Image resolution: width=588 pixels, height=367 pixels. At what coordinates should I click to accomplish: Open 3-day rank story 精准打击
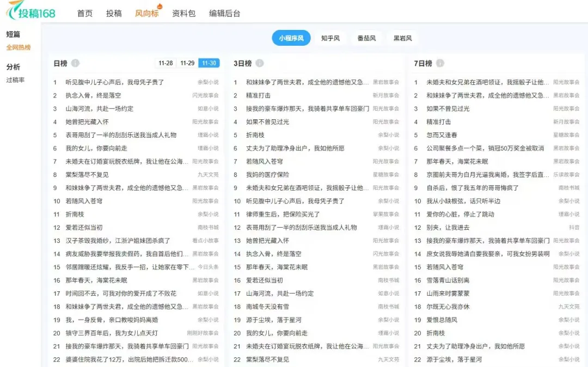click(x=258, y=95)
